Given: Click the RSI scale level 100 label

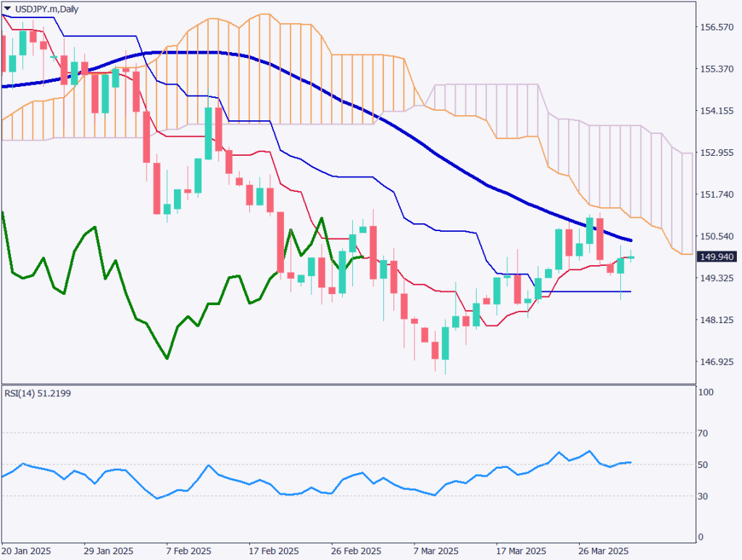Looking at the screenshot, I should 706,392.
